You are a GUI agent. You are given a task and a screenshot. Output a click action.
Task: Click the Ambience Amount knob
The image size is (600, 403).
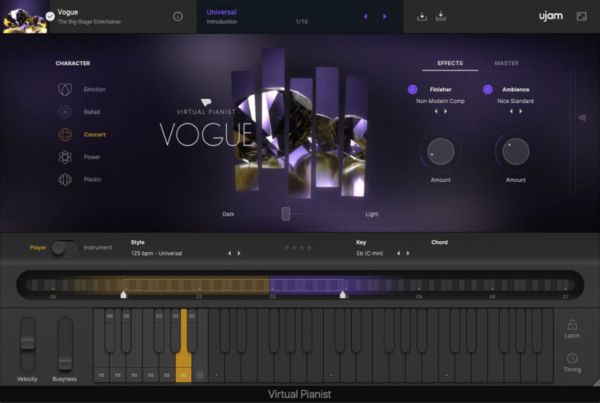coord(515,151)
